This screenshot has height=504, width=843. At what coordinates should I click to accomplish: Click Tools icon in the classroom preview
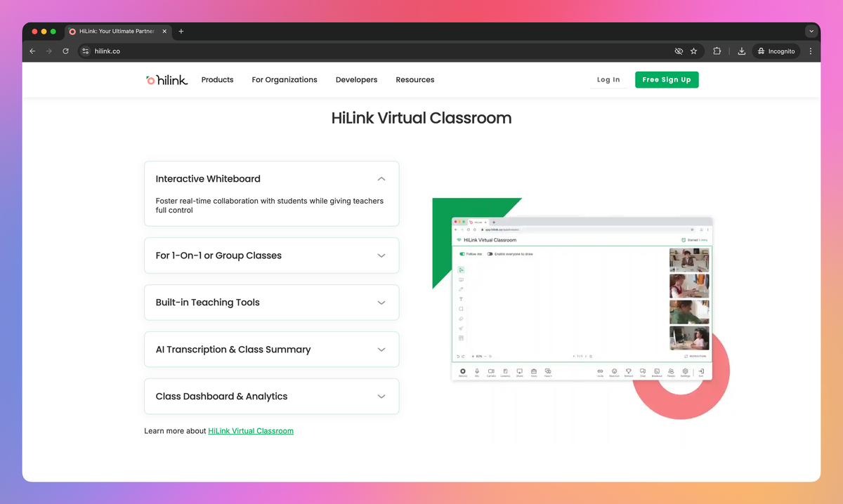coord(534,372)
